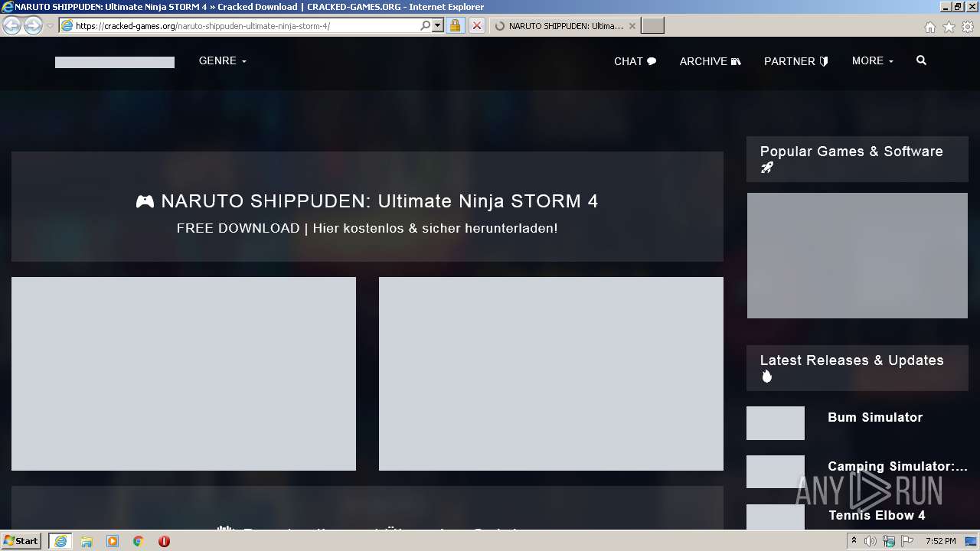Open the Tennis Elbow 4 thumbnail
Image resolution: width=980 pixels, height=551 pixels.
[776, 517]
